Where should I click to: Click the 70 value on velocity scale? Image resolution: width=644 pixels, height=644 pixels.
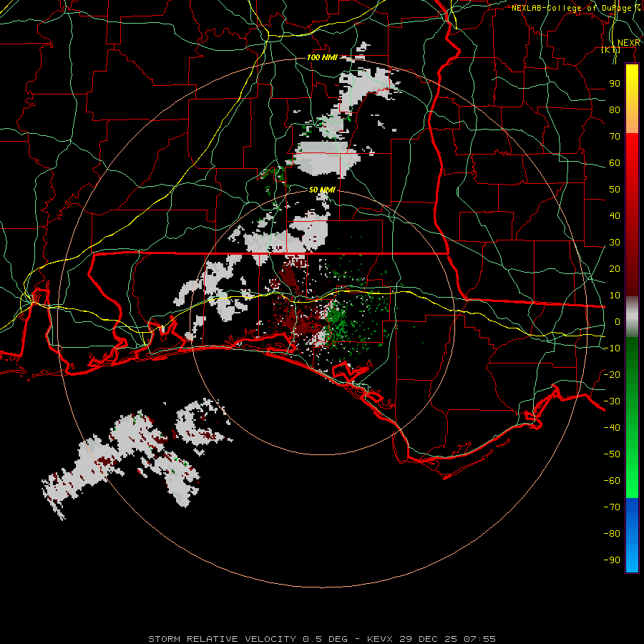click(615, 137)
